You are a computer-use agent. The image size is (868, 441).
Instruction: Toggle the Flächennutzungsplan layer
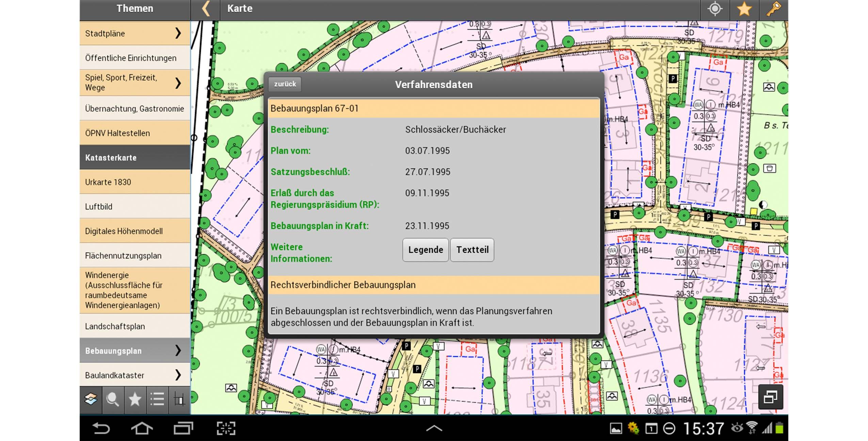click(x=135, y=256)
